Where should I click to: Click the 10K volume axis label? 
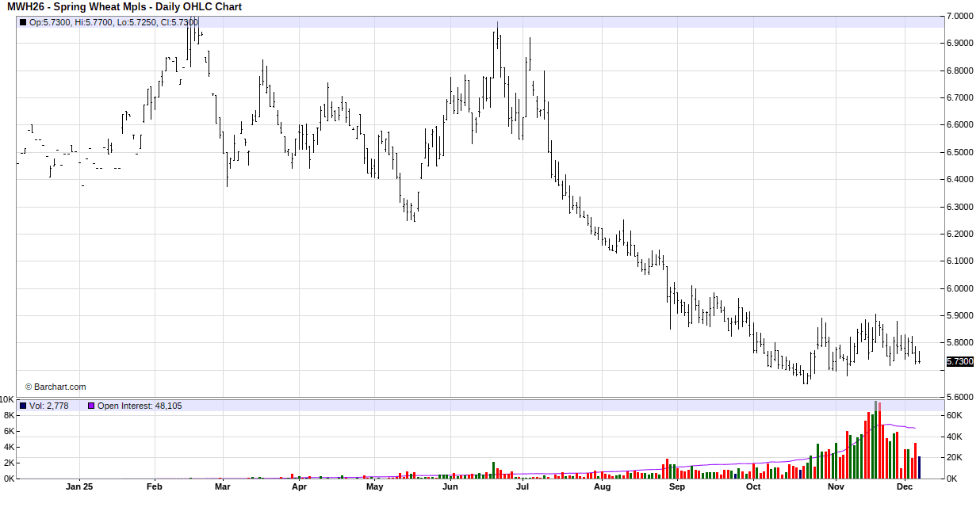point(6,399)
